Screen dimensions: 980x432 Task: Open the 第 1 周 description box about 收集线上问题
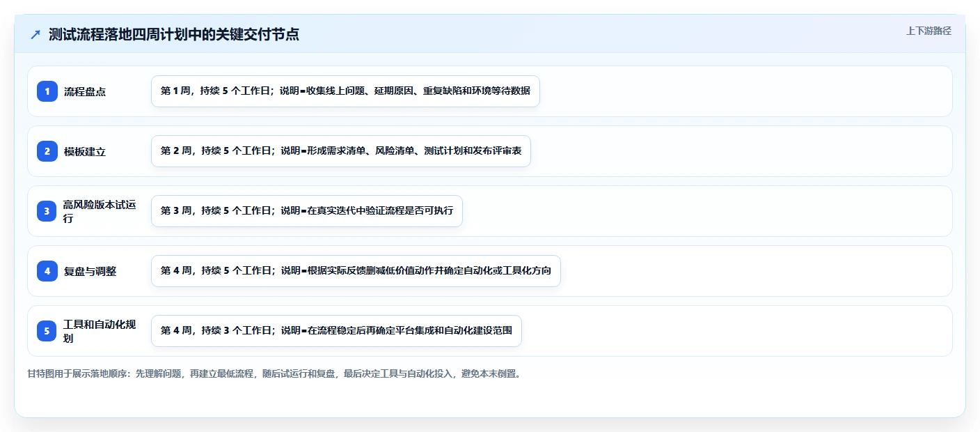click(x=345, y=91)
